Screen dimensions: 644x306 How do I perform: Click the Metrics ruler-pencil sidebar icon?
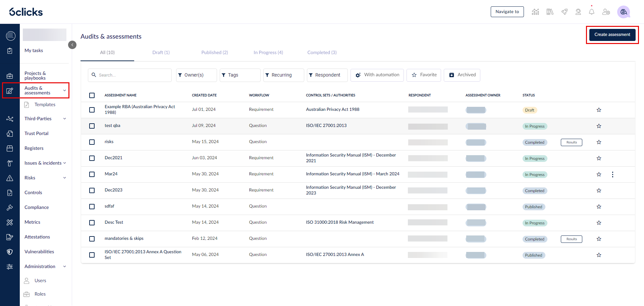(10, 222)
